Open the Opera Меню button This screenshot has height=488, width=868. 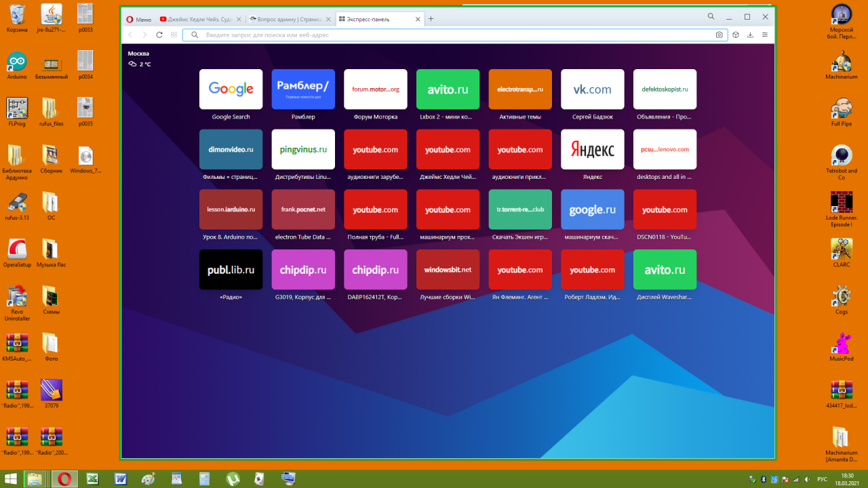tap(139, 19)
